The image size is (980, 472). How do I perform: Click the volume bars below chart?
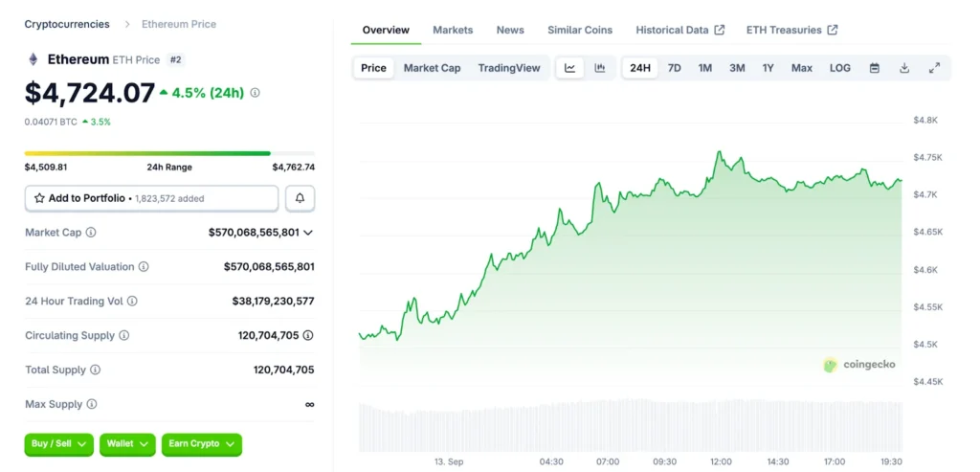[x=631, y=426]
